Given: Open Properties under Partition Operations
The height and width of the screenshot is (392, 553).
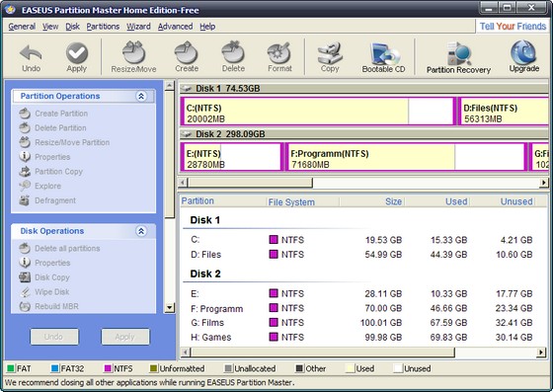Looking at the screenshot, I should [x=44, y=157].
